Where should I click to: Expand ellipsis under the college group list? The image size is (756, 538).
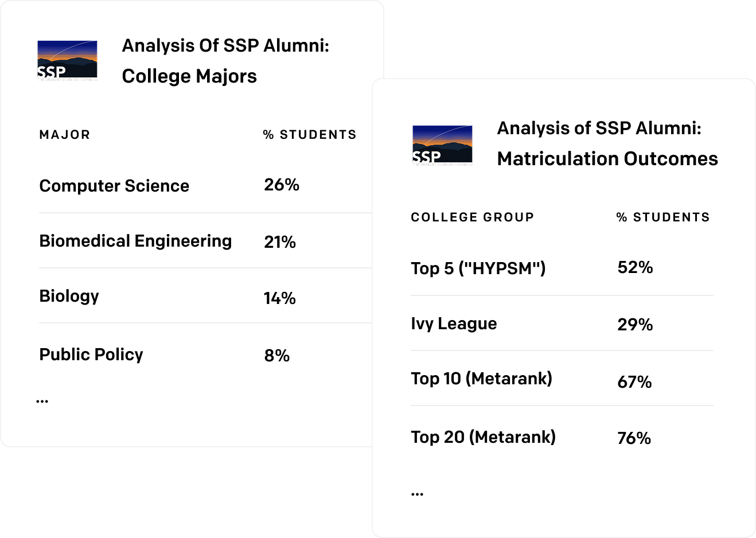point(417,493)
